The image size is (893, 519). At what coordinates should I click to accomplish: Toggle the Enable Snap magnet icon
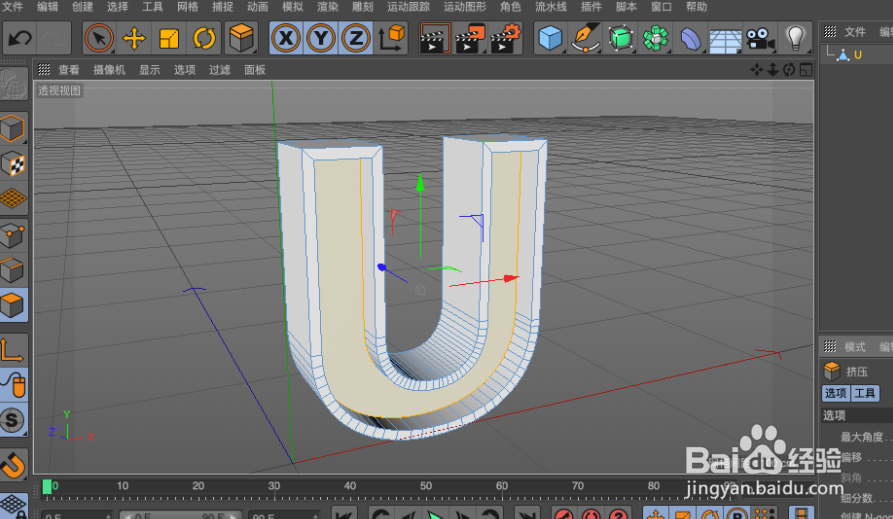click(x=13, y=465)
